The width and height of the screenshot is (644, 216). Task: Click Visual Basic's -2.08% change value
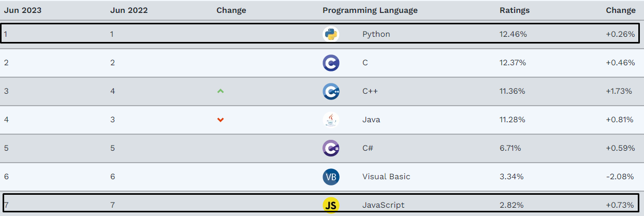pyautogui.click(x=621, y=177)
